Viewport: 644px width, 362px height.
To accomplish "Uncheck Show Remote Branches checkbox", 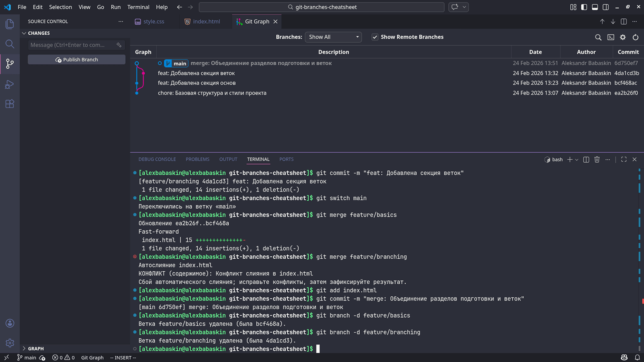I will click(375, 37).
